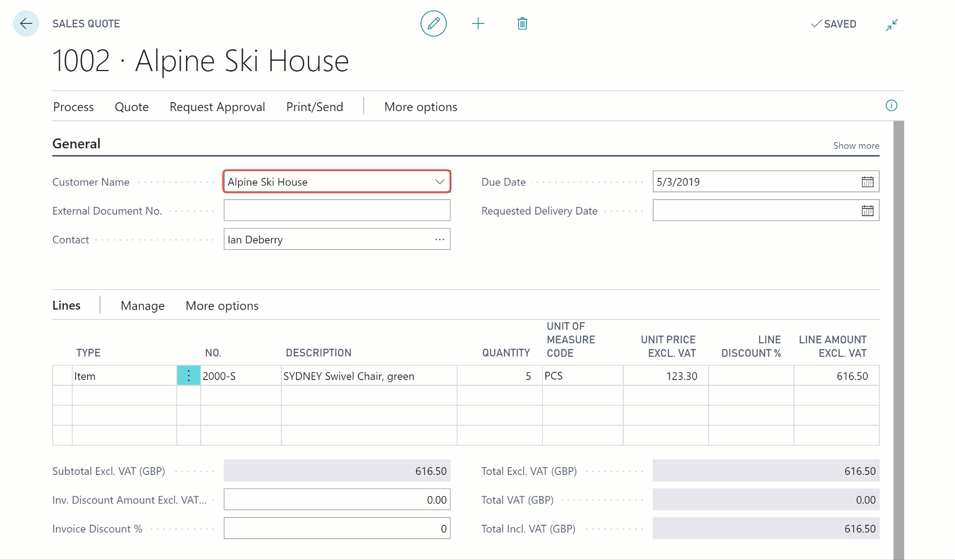Click the No. cell 2000-S
This screenshot has height=560, width=955.
[x=241, y=376]
